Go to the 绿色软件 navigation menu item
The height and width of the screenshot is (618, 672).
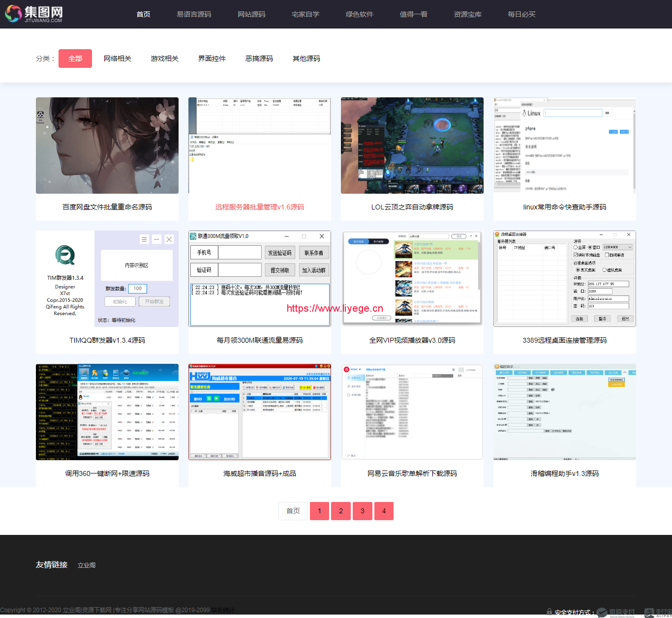point(359,14)
